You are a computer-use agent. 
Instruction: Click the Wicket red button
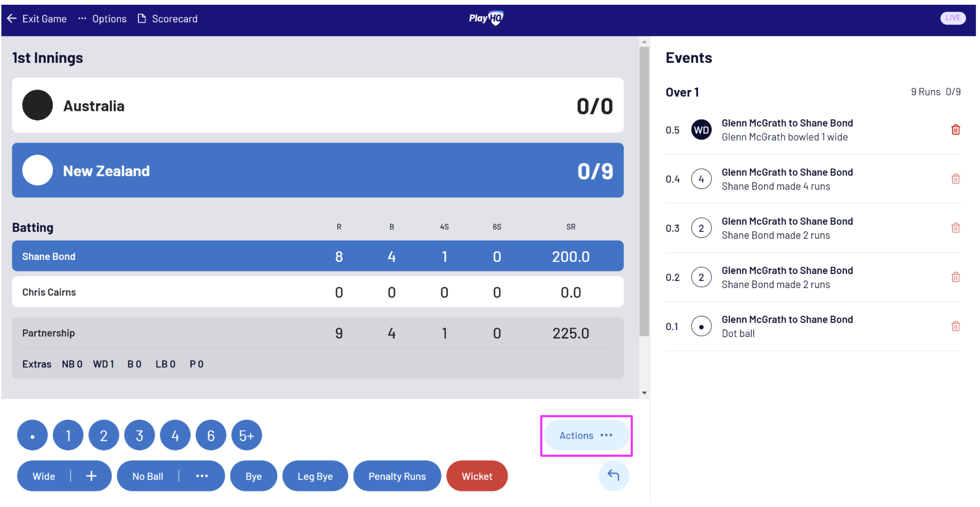point(477,476)
